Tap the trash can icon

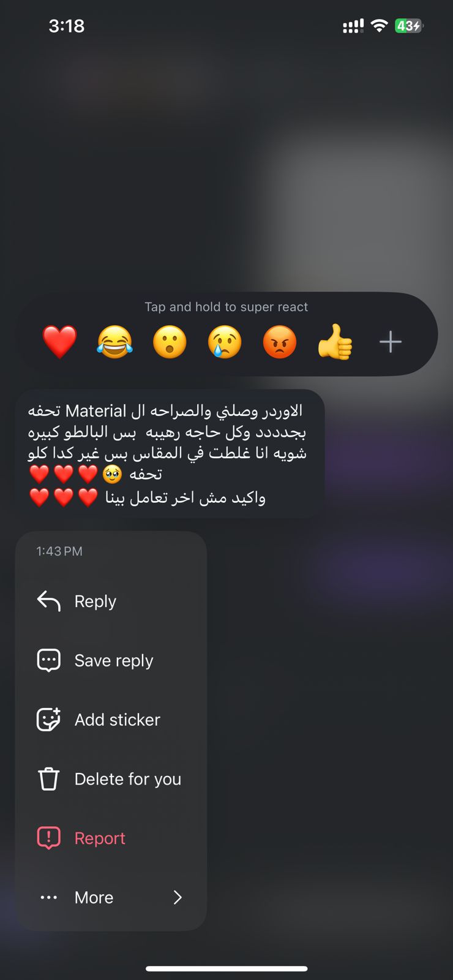coord(49,778)
